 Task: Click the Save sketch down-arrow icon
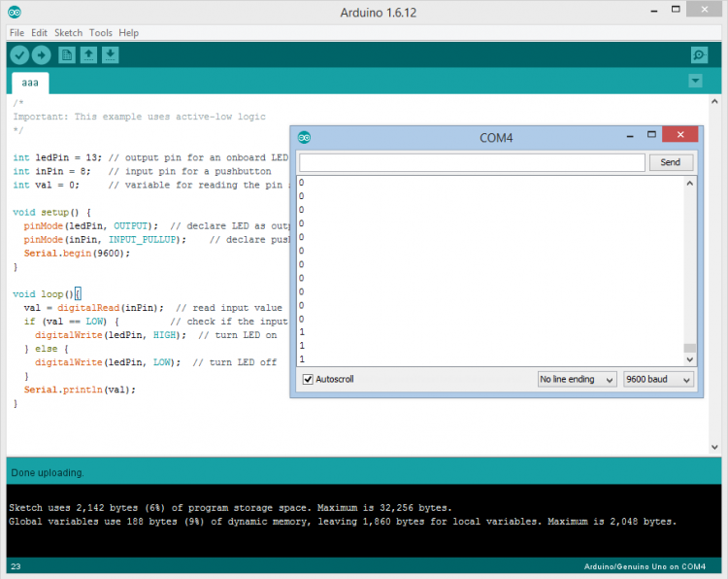[x=110, y=55]
